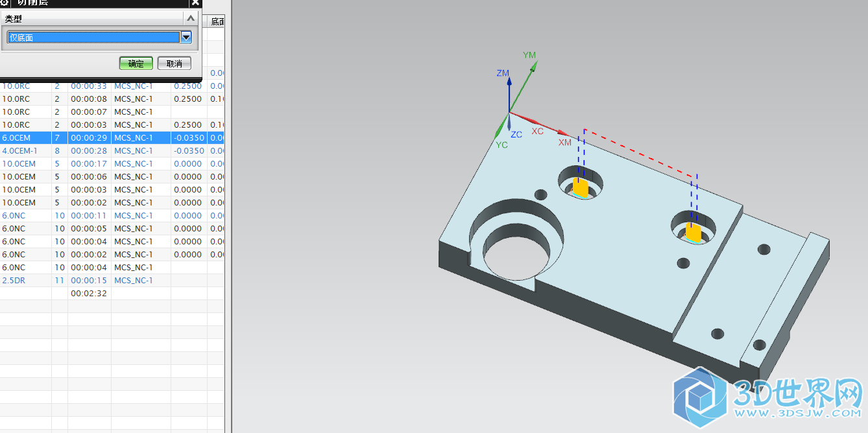Cancel with the 取消 button
This screenshot has height=433, width=868.
[x=175, y=64]
